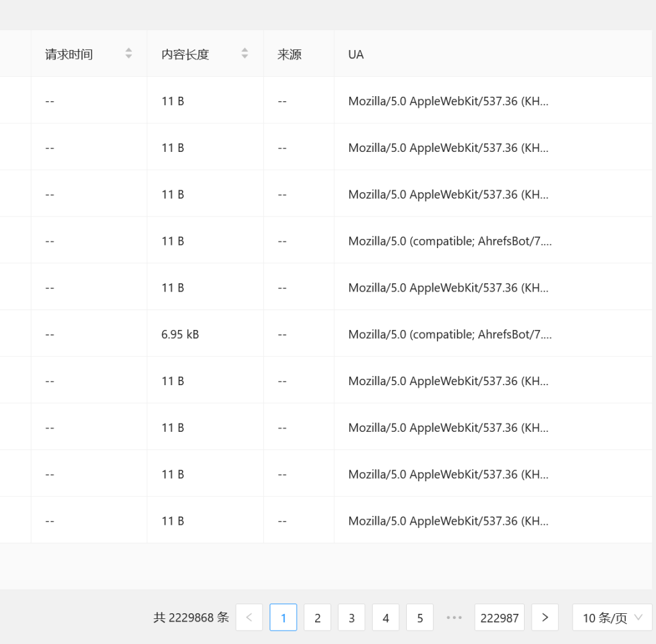Go to page 3
The image size is (656, 644).
click(x=352, y=617)
